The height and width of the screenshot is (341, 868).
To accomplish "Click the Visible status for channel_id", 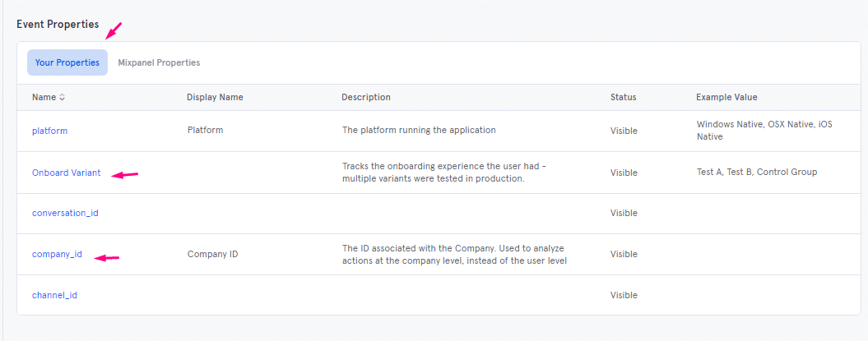I will click(624, 295).
